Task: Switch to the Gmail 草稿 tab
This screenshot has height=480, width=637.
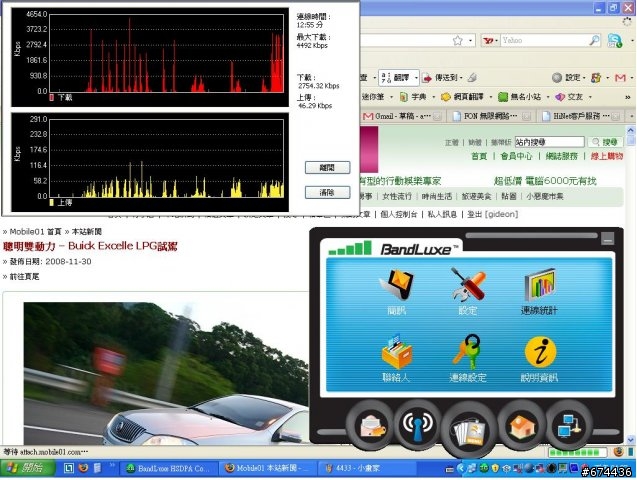Action: [403, 116]
